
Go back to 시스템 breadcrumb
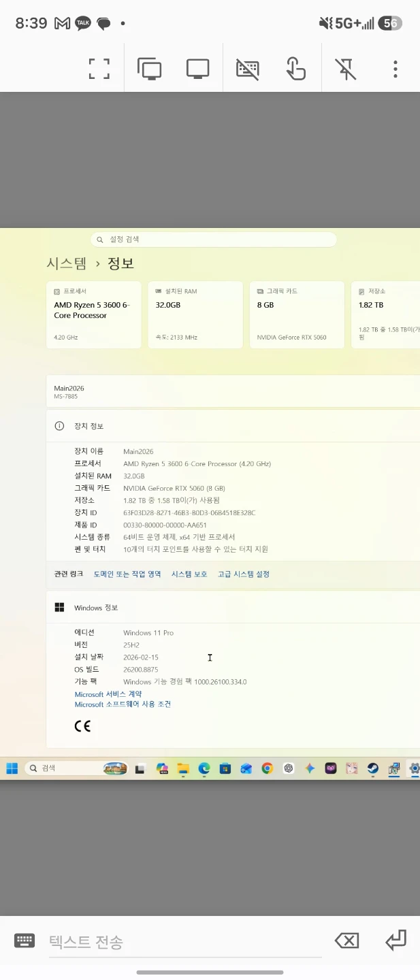(x=67, y=263)
